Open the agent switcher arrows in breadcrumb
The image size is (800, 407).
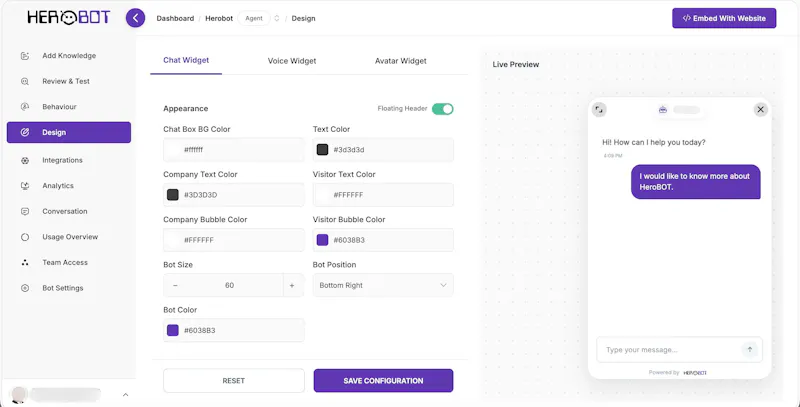277,18
